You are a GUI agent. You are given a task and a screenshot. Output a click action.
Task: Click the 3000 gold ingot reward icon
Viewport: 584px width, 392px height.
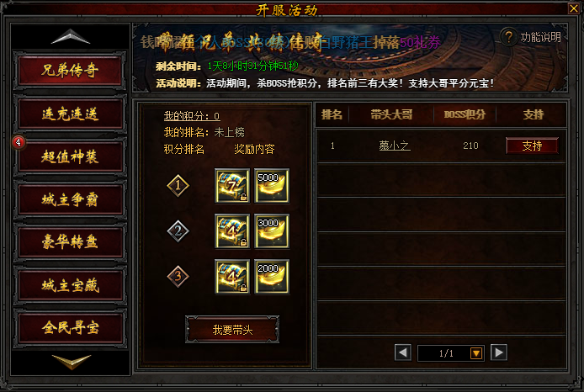(272, 231)
